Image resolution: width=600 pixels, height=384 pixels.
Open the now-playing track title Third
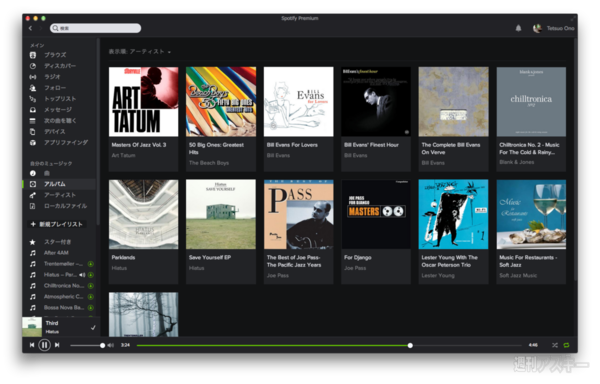52,323
